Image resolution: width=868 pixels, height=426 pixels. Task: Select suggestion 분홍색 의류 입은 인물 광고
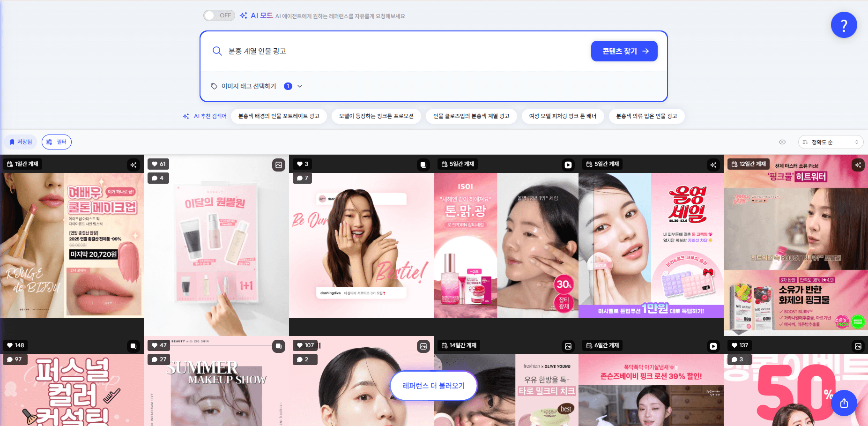[x=646, y=116]
